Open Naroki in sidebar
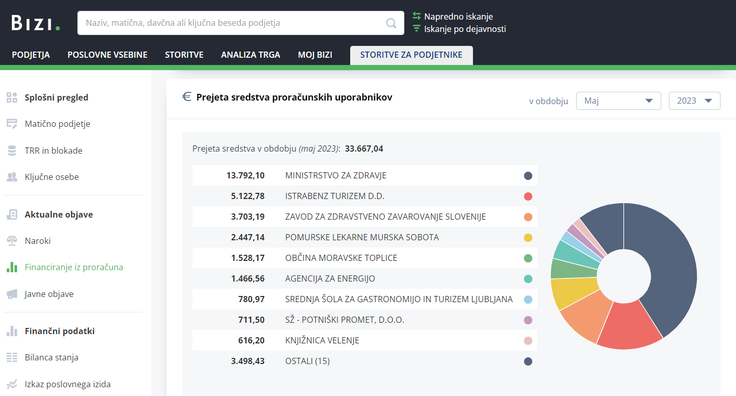 (x=38, y=241)
